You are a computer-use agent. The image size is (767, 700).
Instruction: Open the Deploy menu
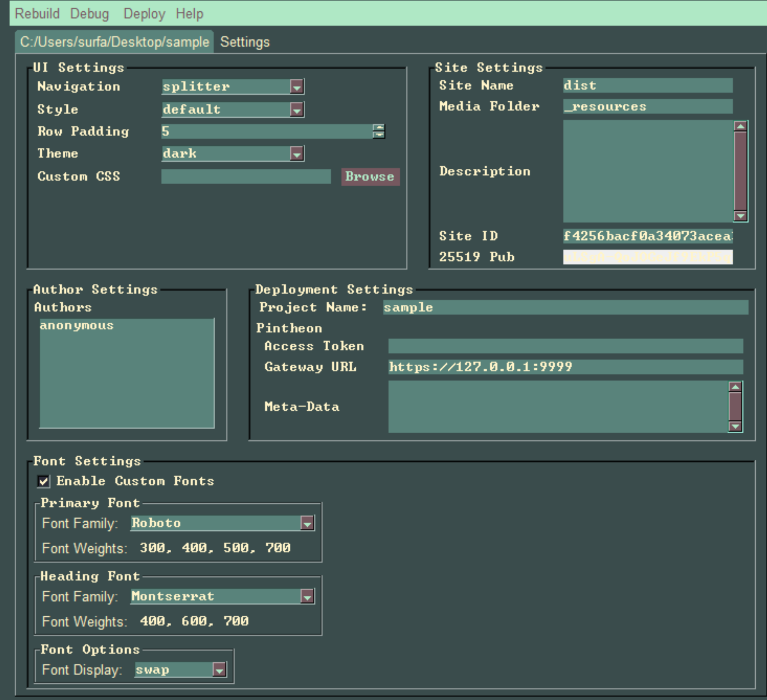pos(144,14)
